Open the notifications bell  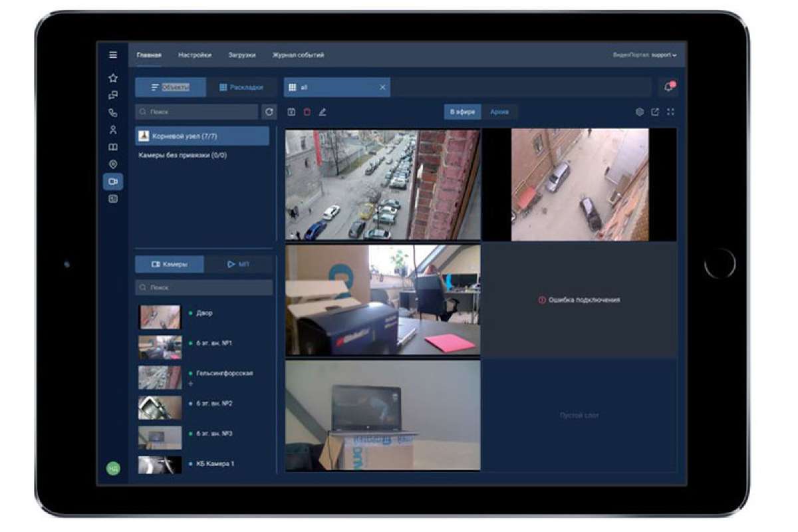point(668,87)
